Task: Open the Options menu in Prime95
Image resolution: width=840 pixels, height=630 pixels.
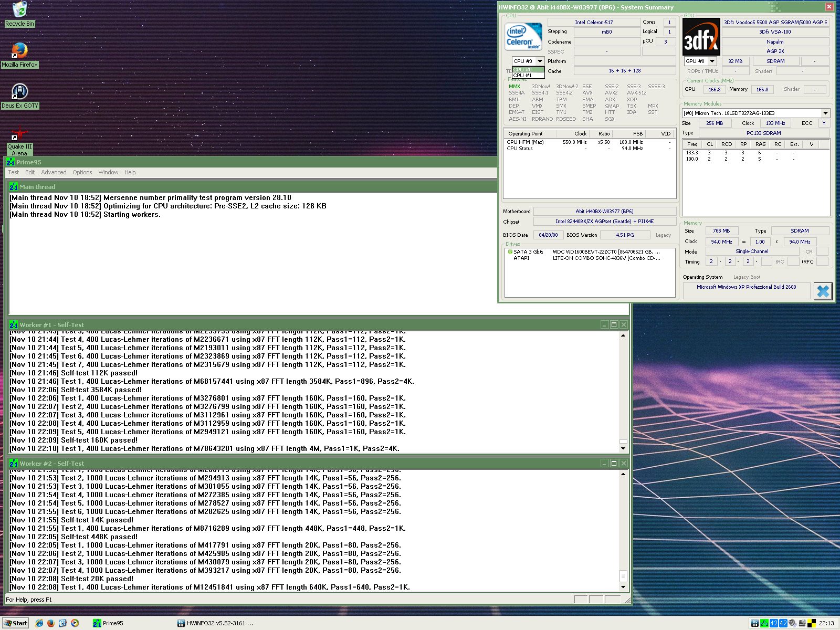Action: coord(82,172)
